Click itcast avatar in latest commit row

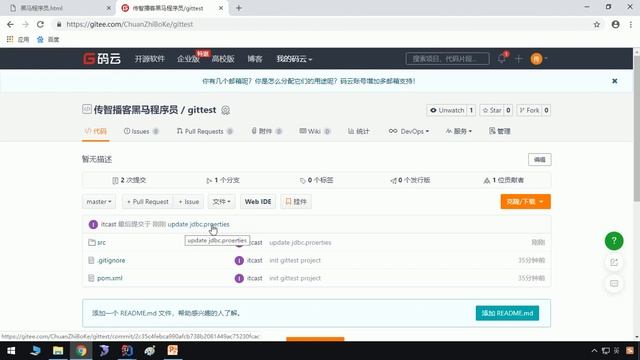(93, 224)
